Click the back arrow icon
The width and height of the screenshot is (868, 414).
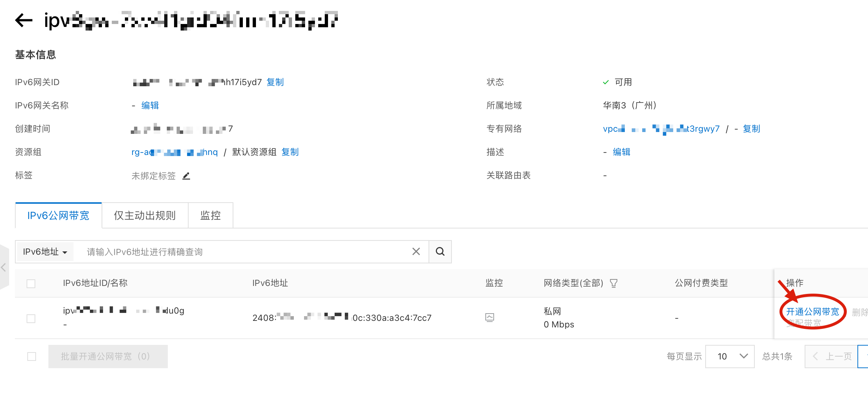point(24,20)
